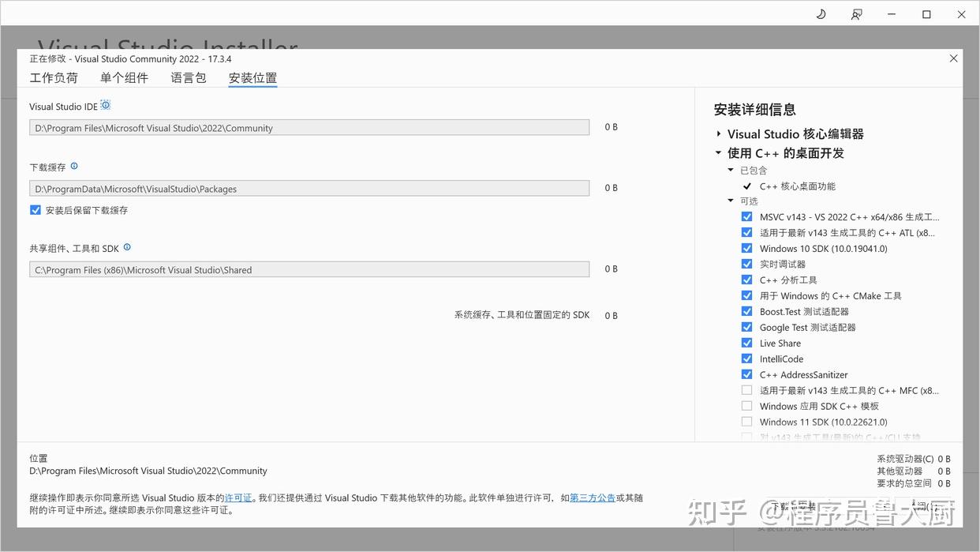Image resolution: width=980 pixels, height=552 pixels.
Task: Click the 安装详细信息 heading
Action: [754, 110]
